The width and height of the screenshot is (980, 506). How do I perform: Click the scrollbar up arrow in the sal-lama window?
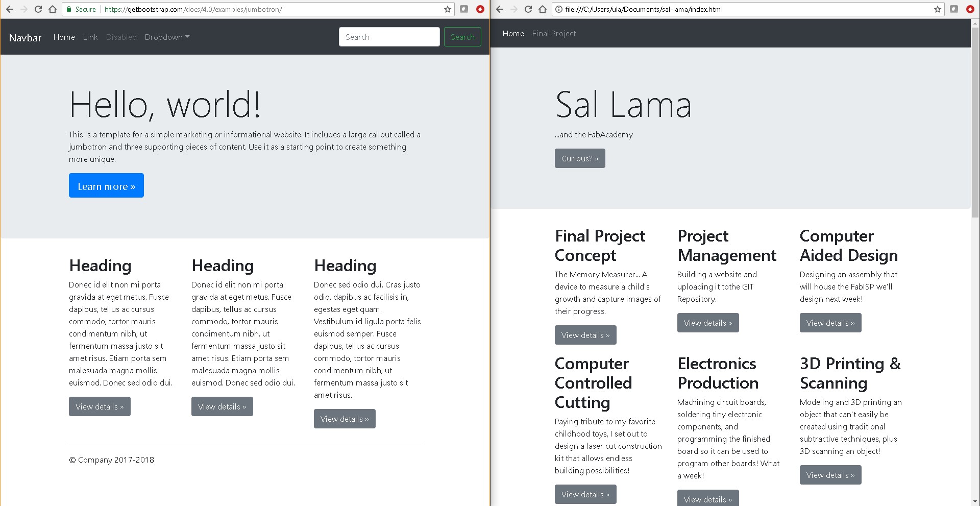[975, 22]
